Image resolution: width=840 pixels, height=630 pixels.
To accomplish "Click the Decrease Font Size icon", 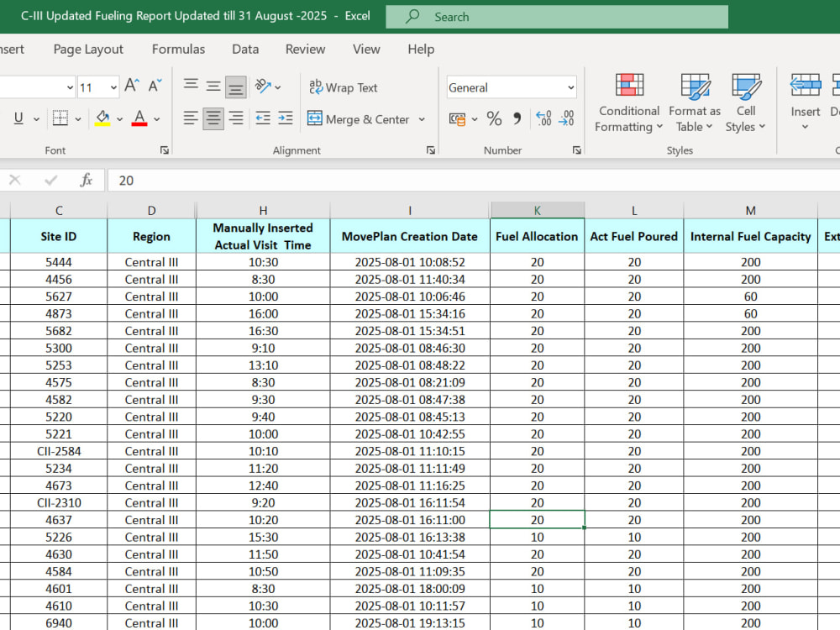I will [x=155, y=86].
